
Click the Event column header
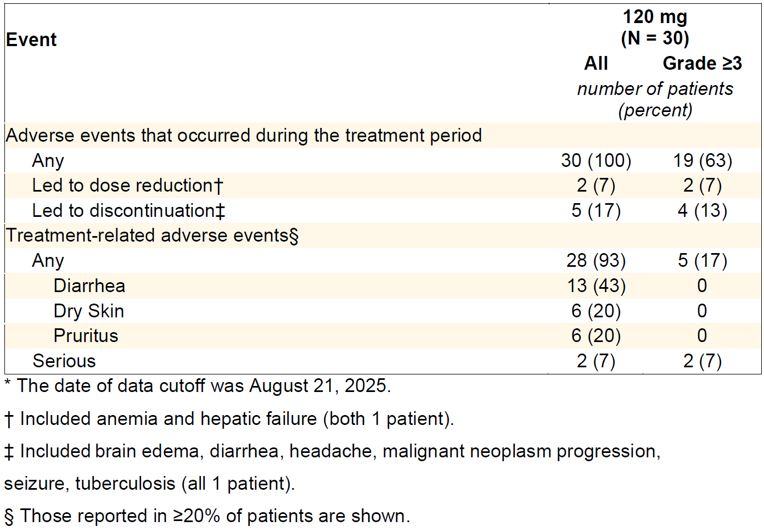click(31, 40)
